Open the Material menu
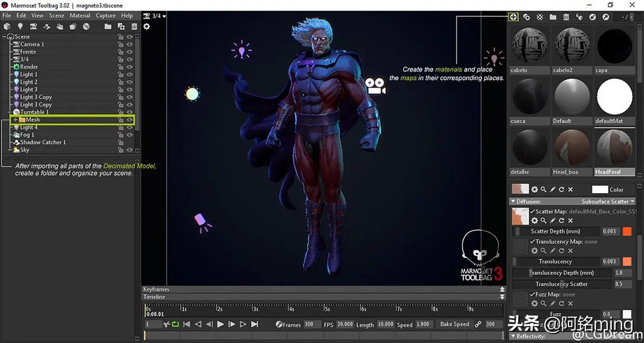Image resolution: width=644 pixels, height=343 pixels. [79, 15]
